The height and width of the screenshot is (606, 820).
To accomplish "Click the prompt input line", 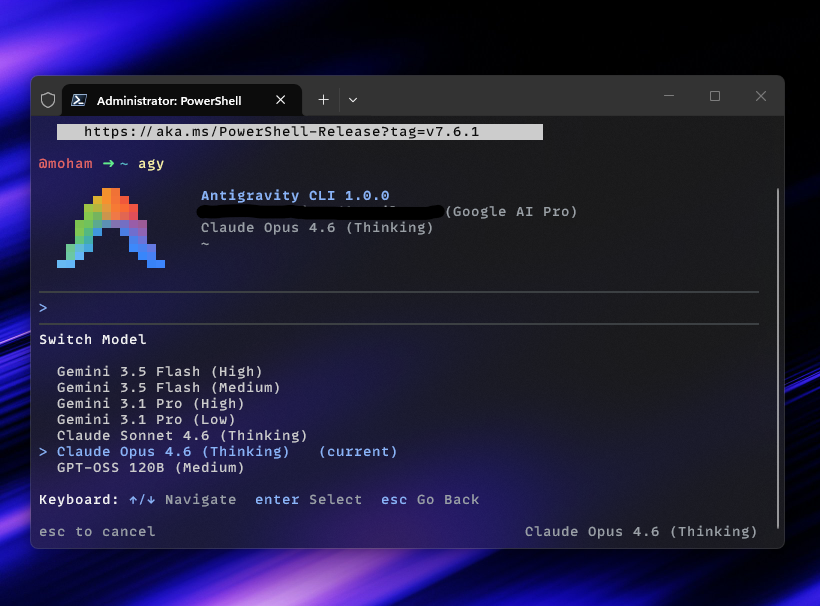I will [x=398, y=308].
